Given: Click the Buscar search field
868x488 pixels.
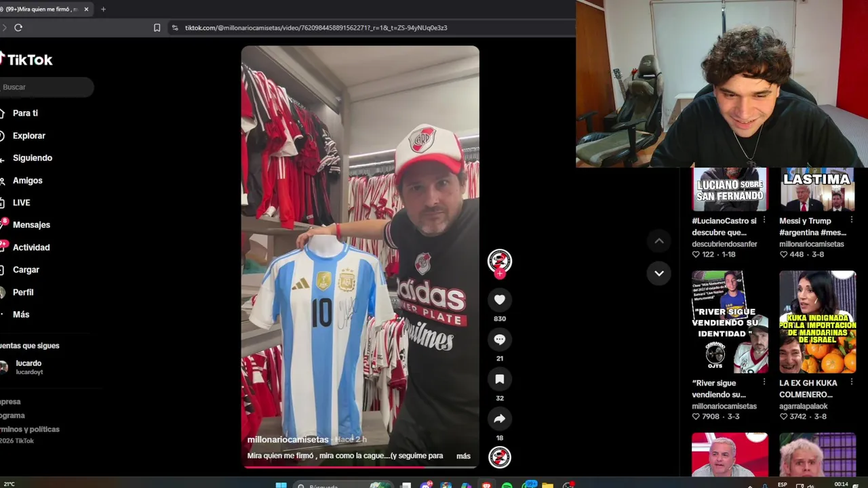Looking at the screenshot, I should 46,87.
